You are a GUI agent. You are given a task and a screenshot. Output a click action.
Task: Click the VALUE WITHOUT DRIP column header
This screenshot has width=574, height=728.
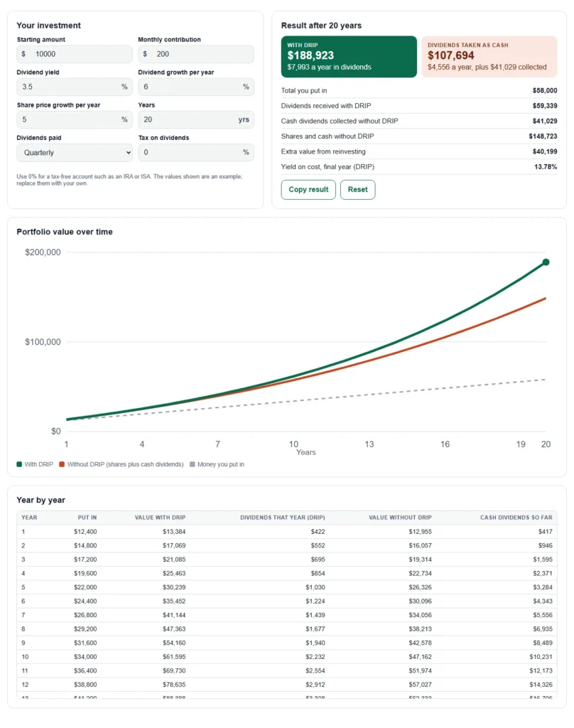[x=400, y=518]
